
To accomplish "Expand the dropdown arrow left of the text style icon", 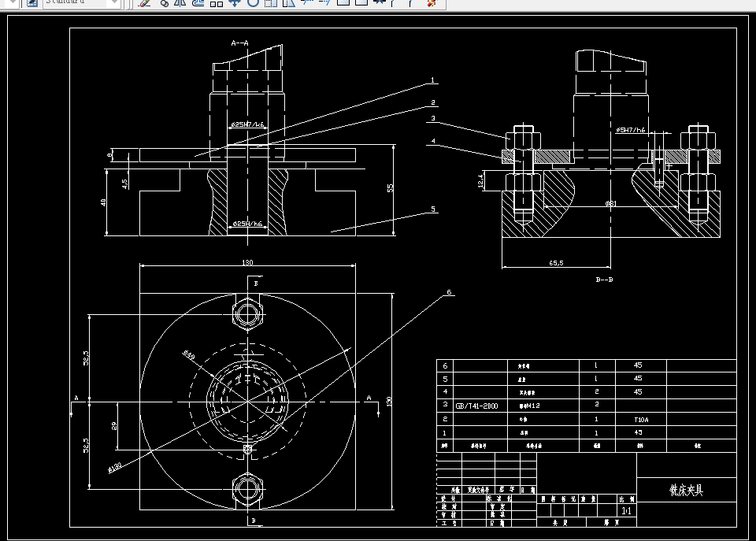I will pyautogui.click(x=13, y=3).
